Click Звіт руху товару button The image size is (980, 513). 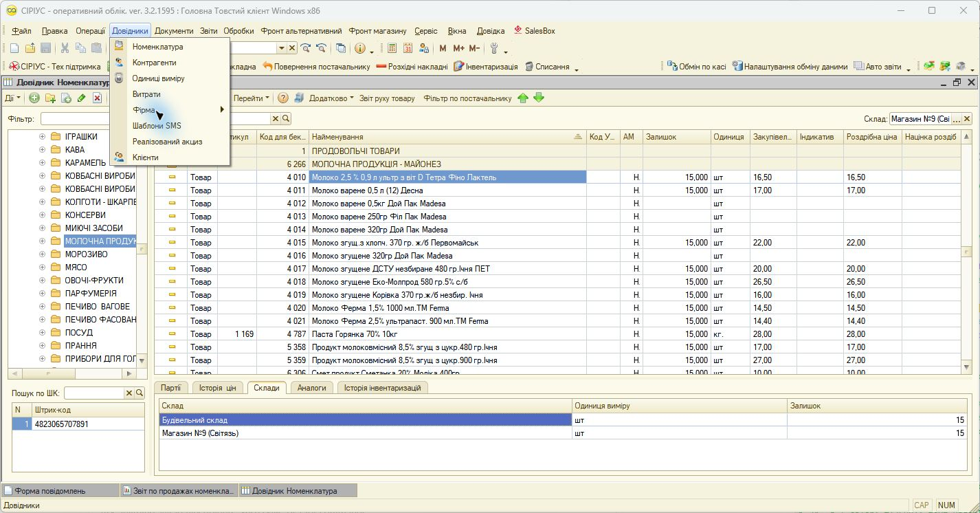387,98
